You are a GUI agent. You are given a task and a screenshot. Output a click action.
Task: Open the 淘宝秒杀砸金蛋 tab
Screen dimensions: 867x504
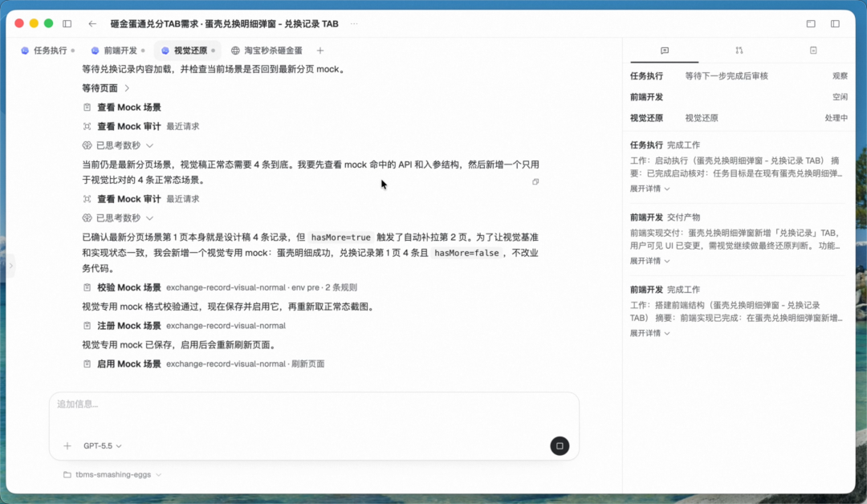267,51
